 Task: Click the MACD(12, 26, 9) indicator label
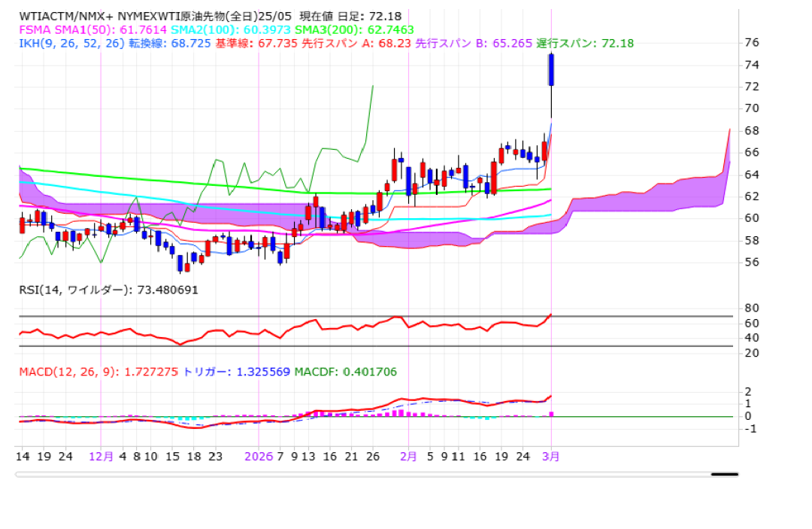click(x=68, y=372)
